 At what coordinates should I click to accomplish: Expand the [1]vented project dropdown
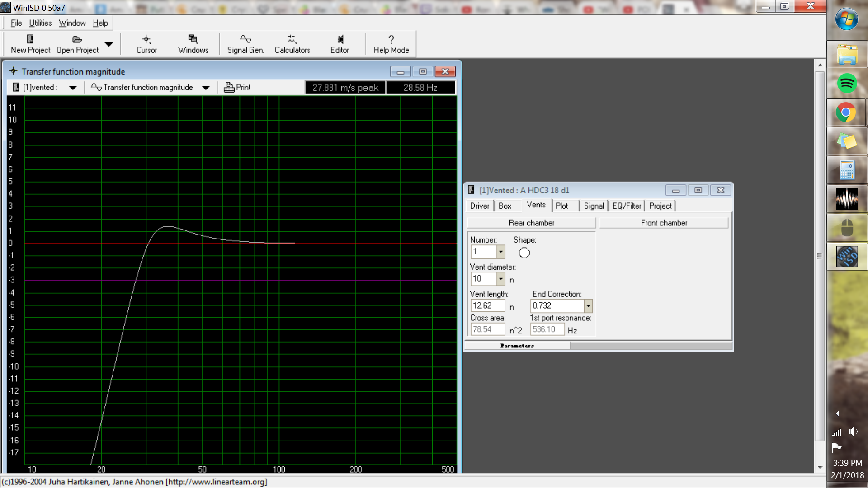73,88
